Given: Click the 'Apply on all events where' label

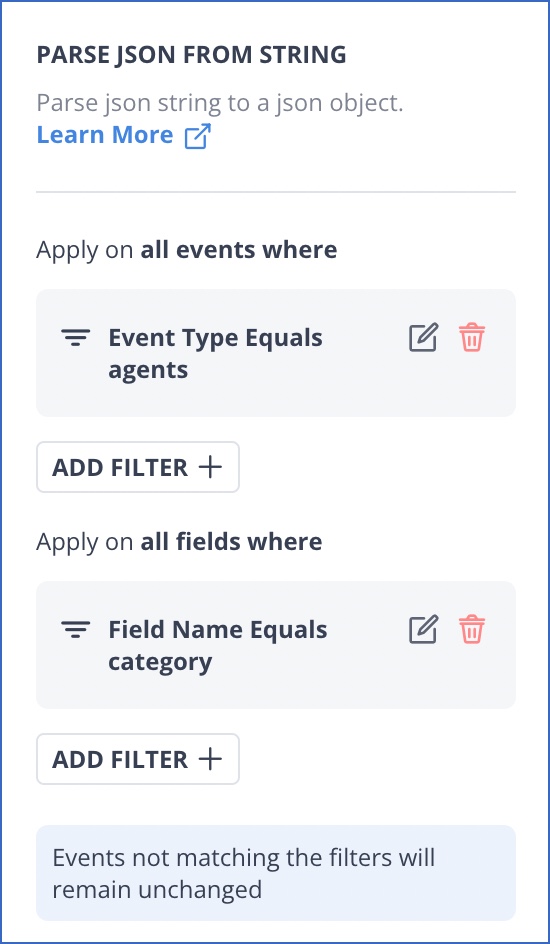Looking at the screenshot, I should coord(187,249).
